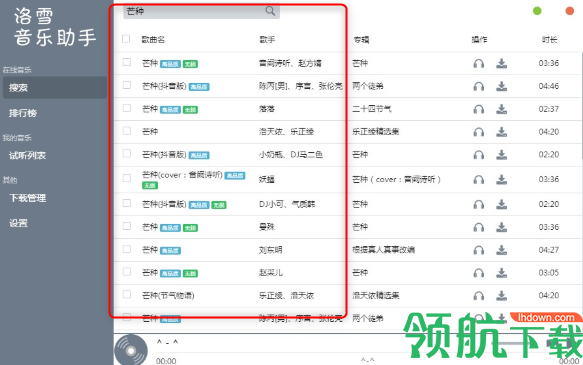Play the 妖蝠 cover of 芒种
Image resolution: width=583 pixels, height=365 pixels.
(479, 180)
